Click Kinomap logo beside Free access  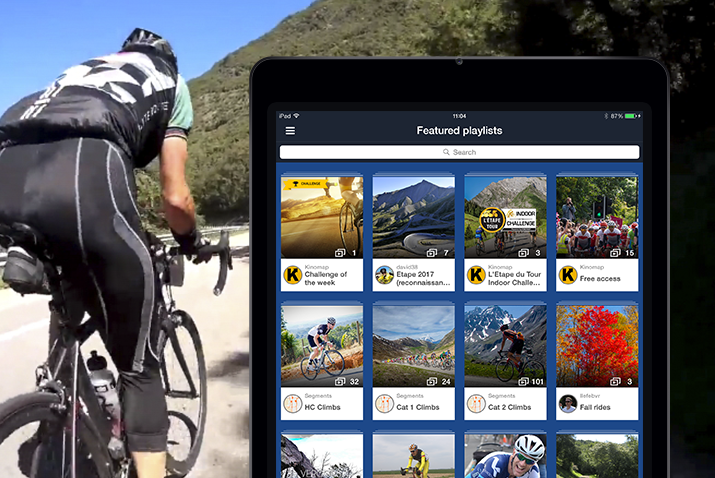[568, 275]
